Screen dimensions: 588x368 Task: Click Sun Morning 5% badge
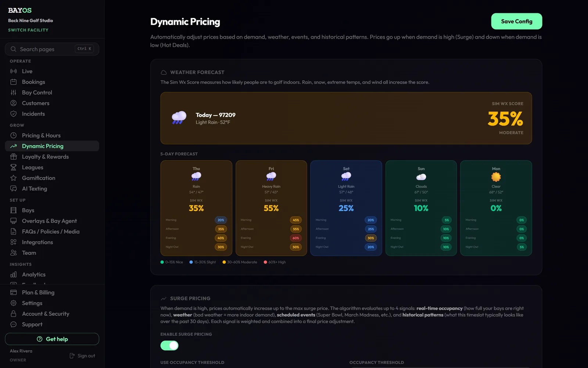coord(447,220)
